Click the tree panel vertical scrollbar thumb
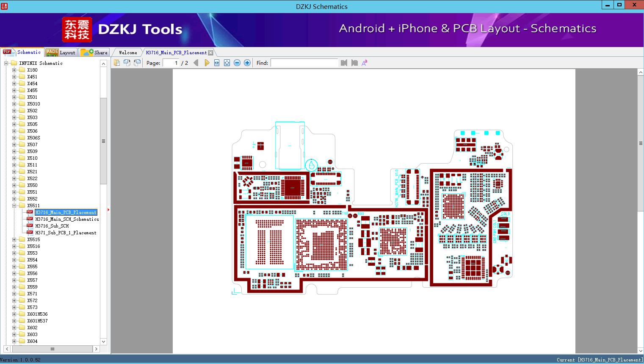The width and height of the screenshot is (644, 364). [103, 141]
